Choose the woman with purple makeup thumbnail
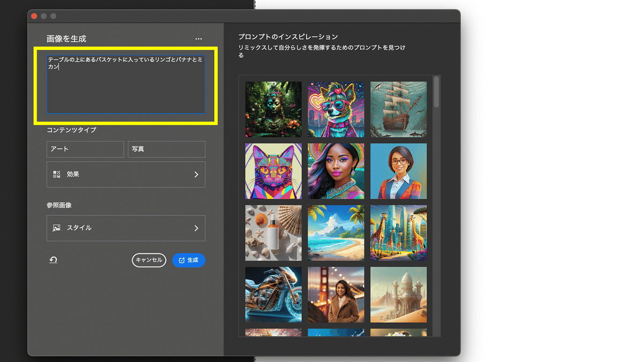The width and height of the screenshot is (644, 362). tap(336, 171)
